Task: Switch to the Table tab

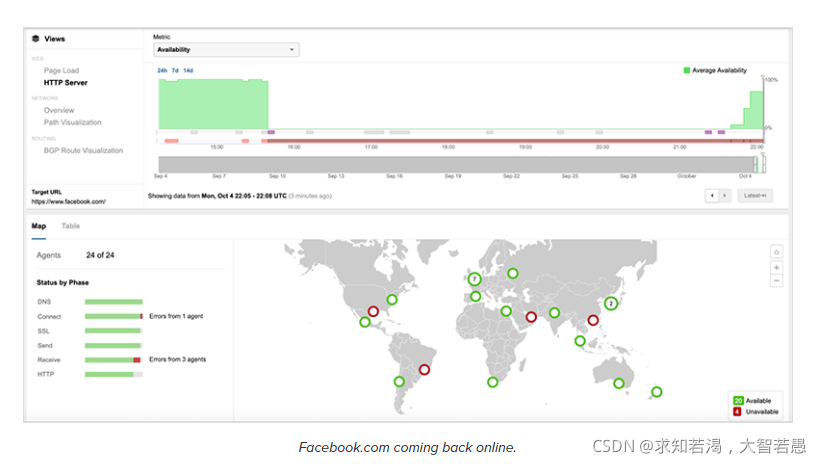Action: tap(71, 226)
